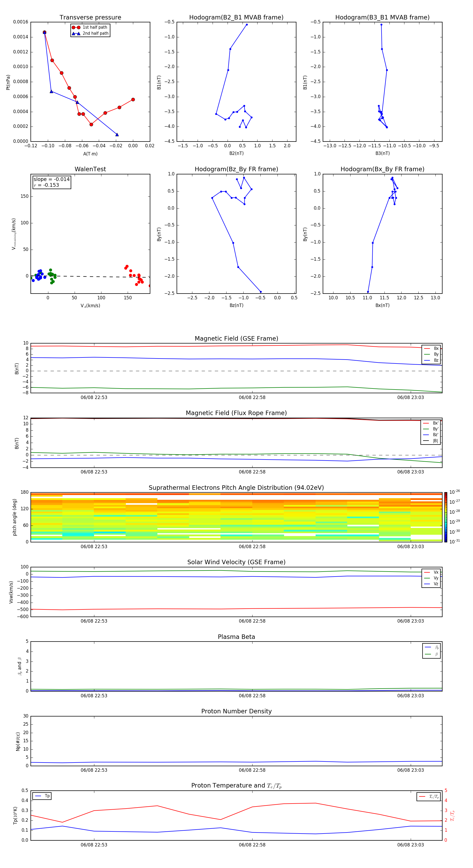
Task: Select the Bx legend entry in GSE magnetic field panel
Action: (x=431, y=349)
